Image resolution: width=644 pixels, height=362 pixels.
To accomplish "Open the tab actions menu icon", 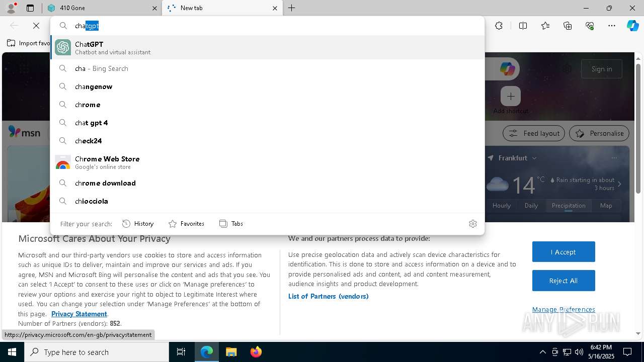I will 30,8.
